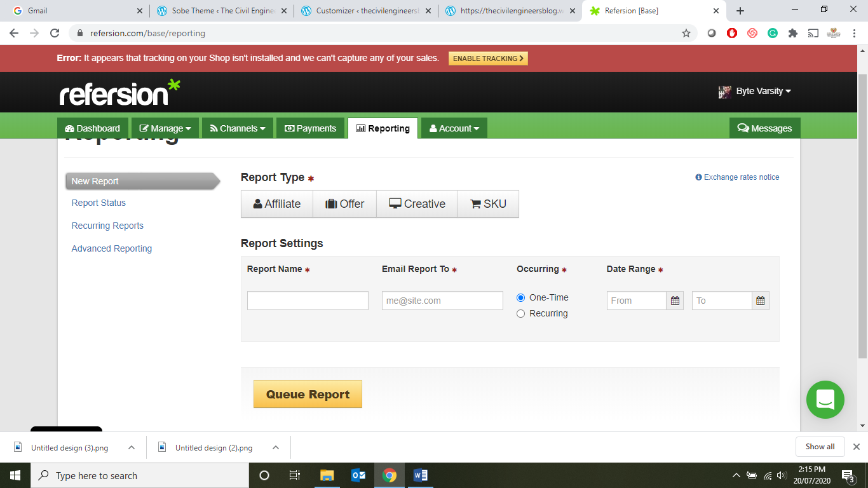Open a new browser tab

(x=740, y=11)
